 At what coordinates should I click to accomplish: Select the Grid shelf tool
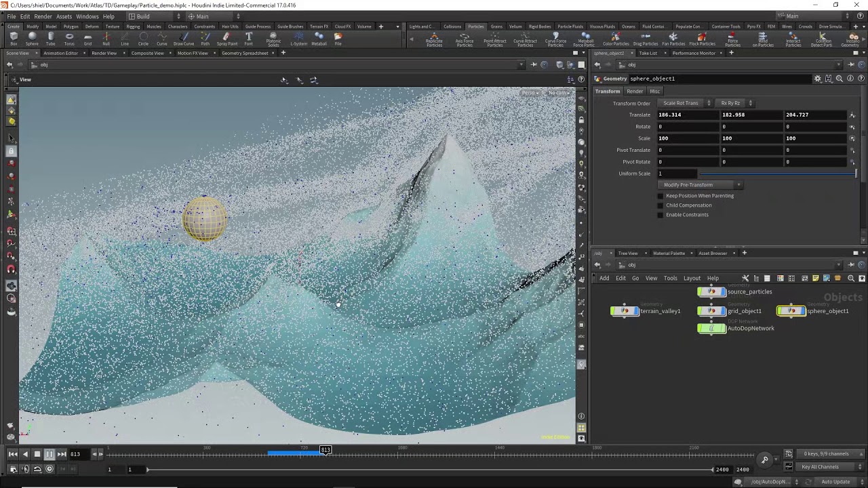point(87,39)
